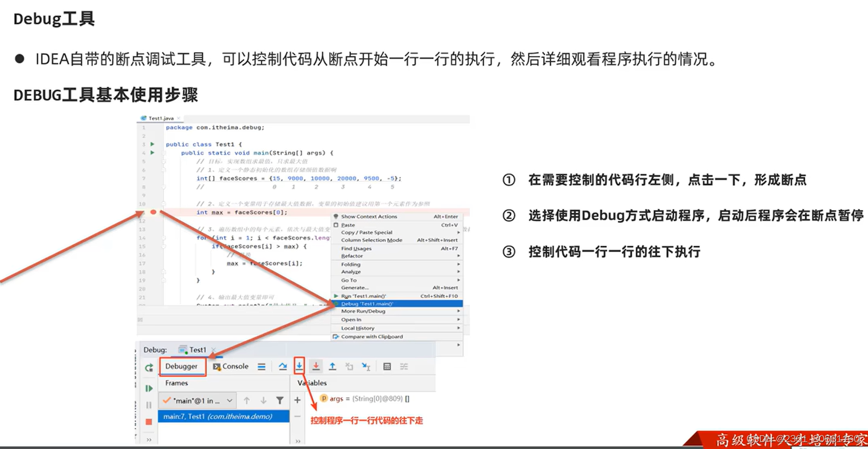This screenshot has height=449, width=868.
Task: Click the Step Out up-arrow icon
Action: [x=332, y=366]
